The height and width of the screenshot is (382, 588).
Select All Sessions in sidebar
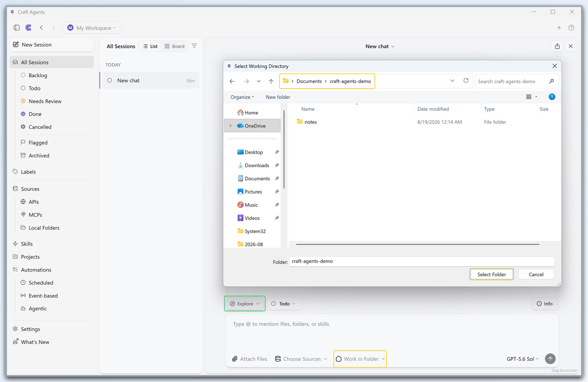point(51,62)
